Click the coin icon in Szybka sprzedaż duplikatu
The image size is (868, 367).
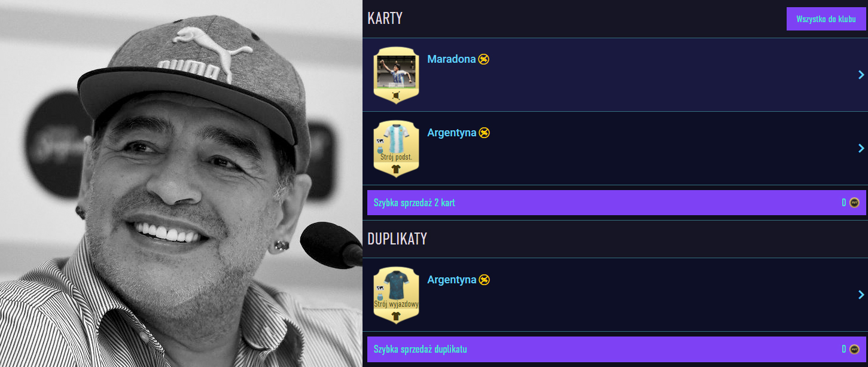coord(854,349)
